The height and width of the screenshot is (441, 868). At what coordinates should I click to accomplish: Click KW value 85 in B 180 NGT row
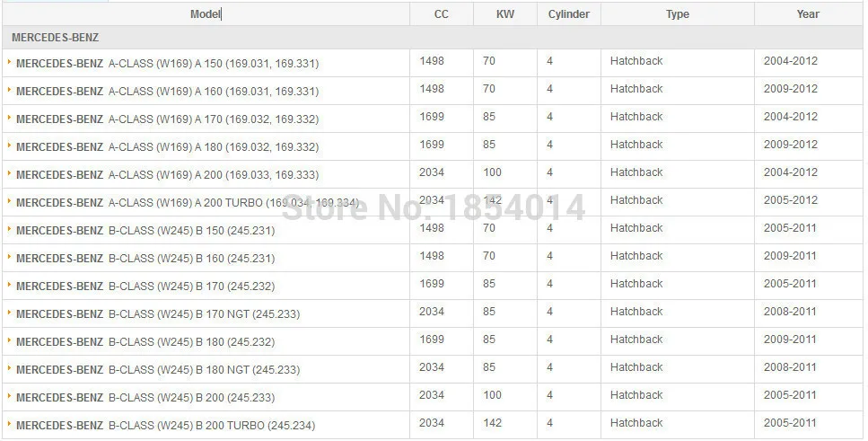(x=489, y=366)
